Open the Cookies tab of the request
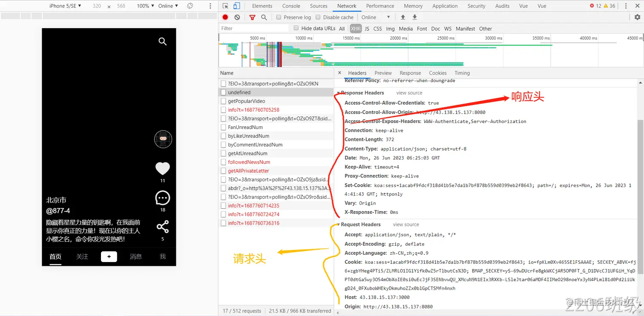The width and height of the screenshot is (644, 316). pos(438,73)
